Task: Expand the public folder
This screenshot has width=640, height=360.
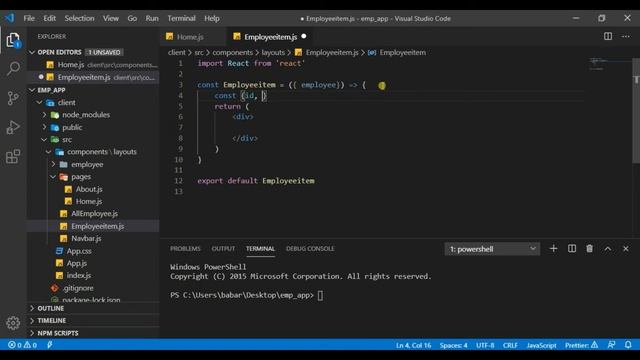Action: [44, 127]
